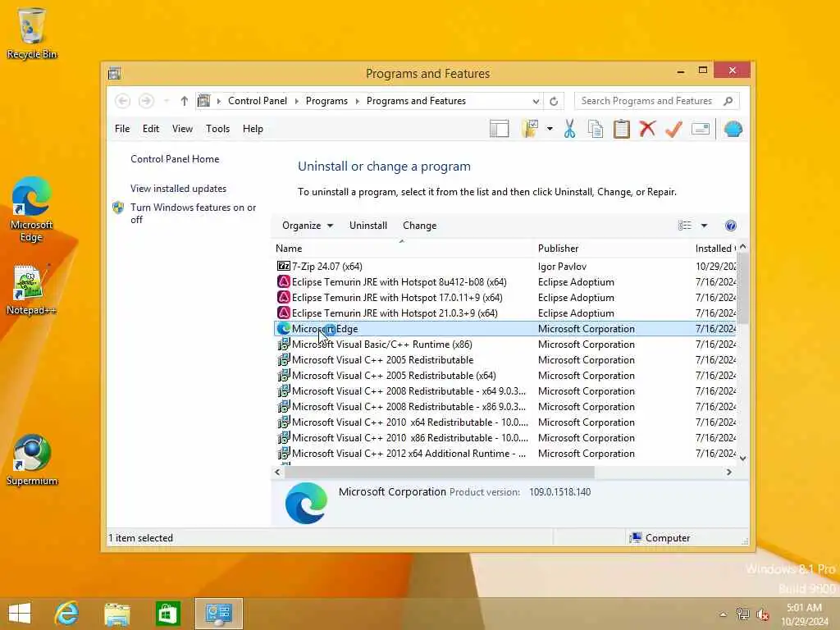
Task: Click Control Panel in address breadcrumb
Action: (x=258, y=101)
